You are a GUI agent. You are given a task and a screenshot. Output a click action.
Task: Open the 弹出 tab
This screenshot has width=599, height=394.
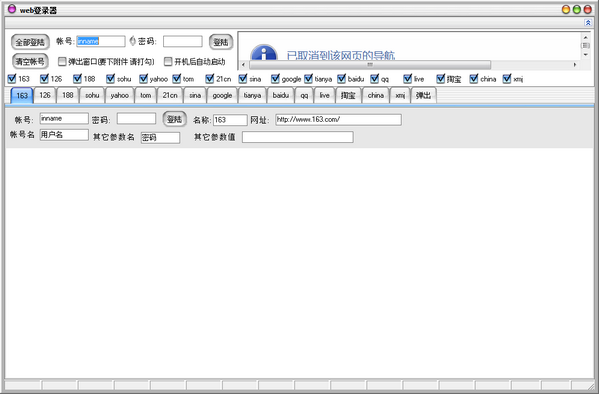[423, 95]
